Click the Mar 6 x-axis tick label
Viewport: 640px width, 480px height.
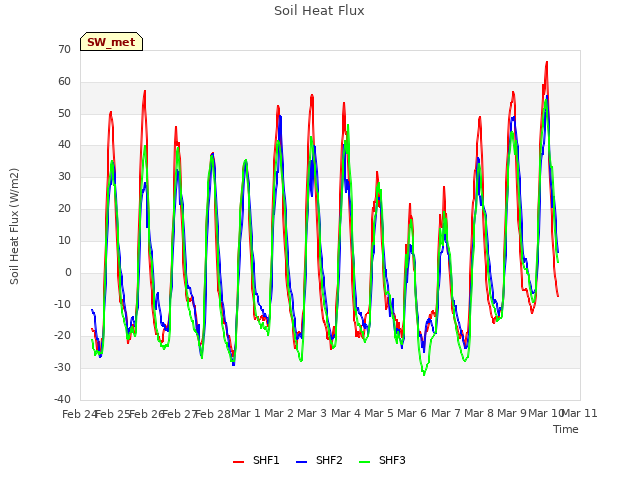pos(412,413)
